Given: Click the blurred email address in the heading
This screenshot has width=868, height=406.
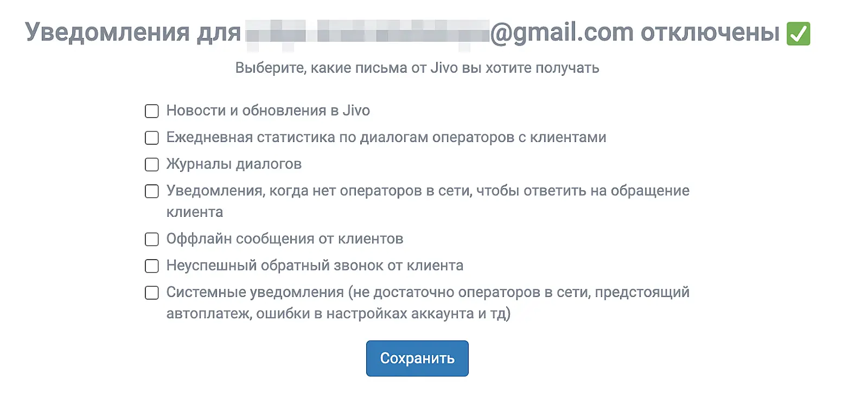Looking at the screenshot, I should pos(368,33).
